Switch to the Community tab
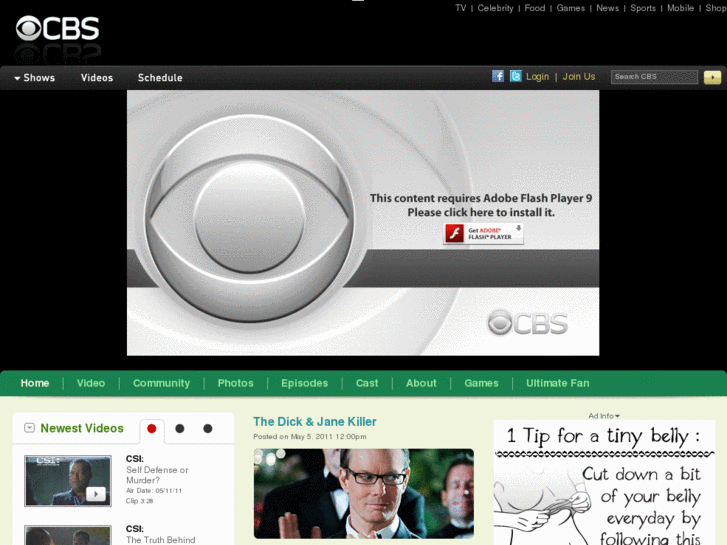This screenshot has height=545, width=727. pos(161,383)
